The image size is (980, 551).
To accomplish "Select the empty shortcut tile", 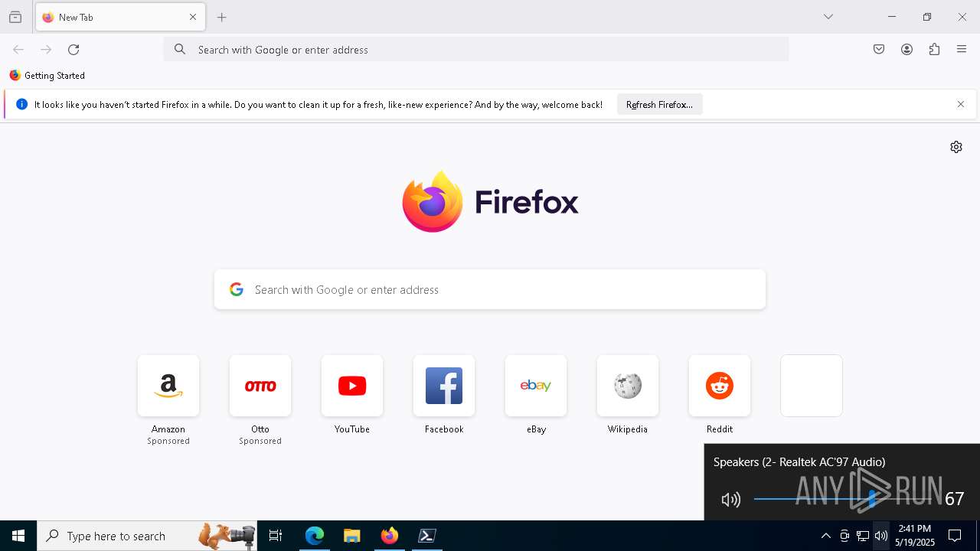I will pyautogui.click(x=812, y=386).
